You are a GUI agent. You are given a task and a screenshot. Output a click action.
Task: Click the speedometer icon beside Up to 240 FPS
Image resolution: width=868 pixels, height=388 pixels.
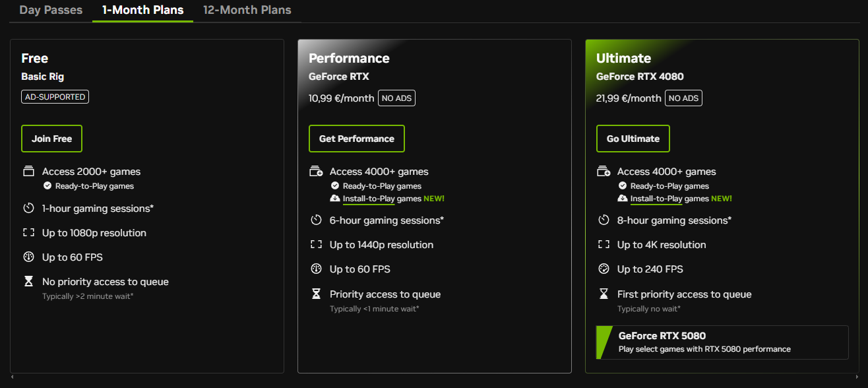(x=604, y=269)
